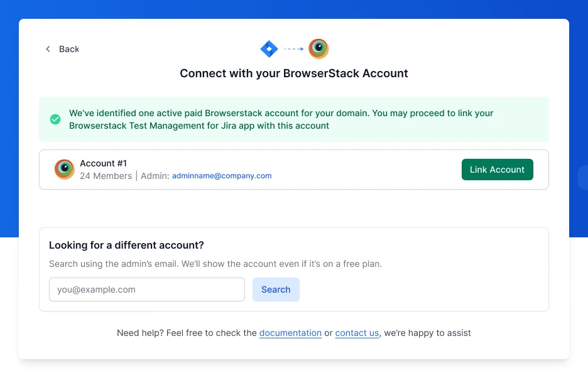588x378 pixels.
Task: Click the Search using the admin's email description
Action: coord(215,264)
